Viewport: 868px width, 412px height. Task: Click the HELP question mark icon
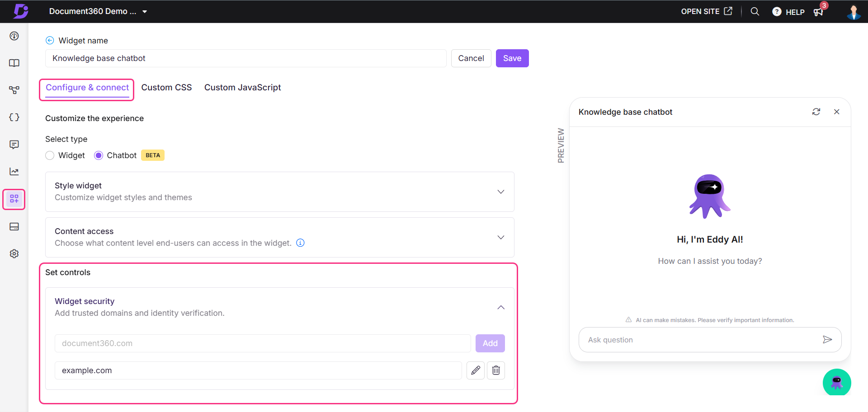[777, 12]
